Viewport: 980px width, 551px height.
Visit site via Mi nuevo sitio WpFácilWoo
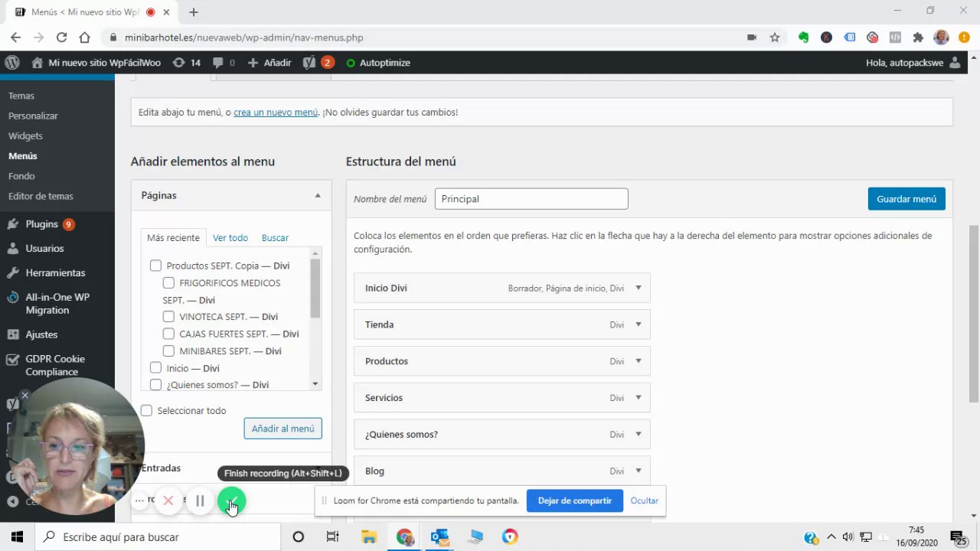coord(96,63)
